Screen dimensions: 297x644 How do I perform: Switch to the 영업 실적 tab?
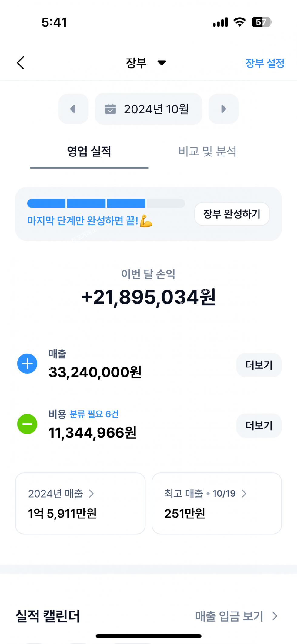tap(89, 151)
